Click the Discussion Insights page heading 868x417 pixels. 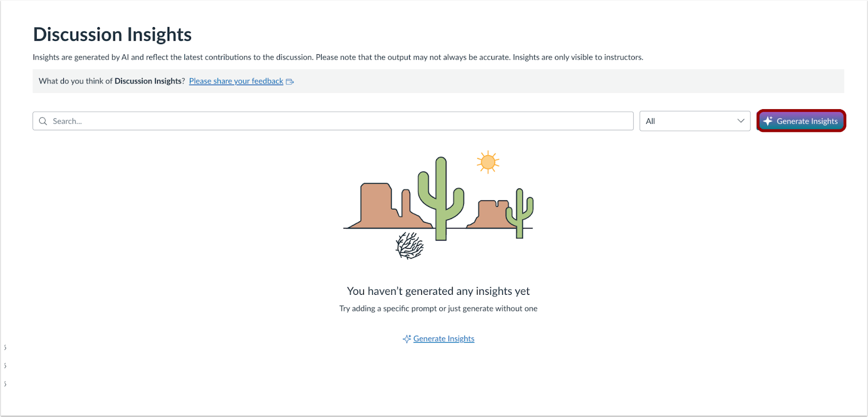112,34
